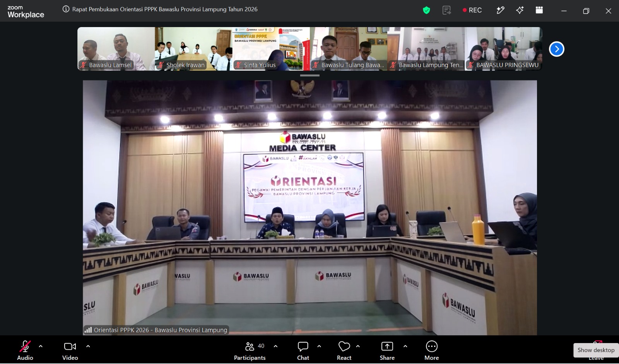Restore down the Zoom meeting window
Screen dimensions: 619x364
click(586, 11)
